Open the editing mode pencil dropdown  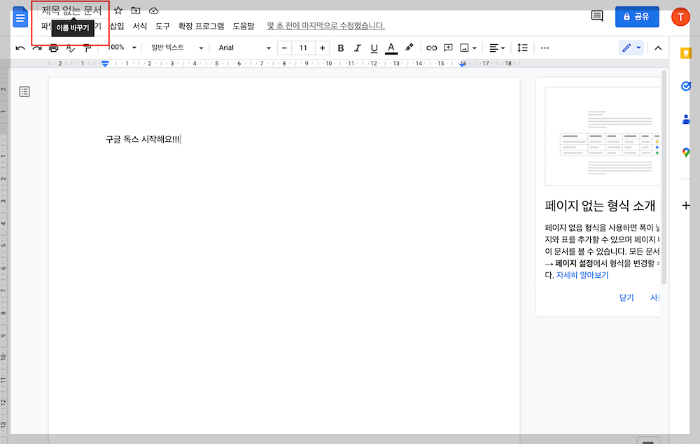pos(632,48)
